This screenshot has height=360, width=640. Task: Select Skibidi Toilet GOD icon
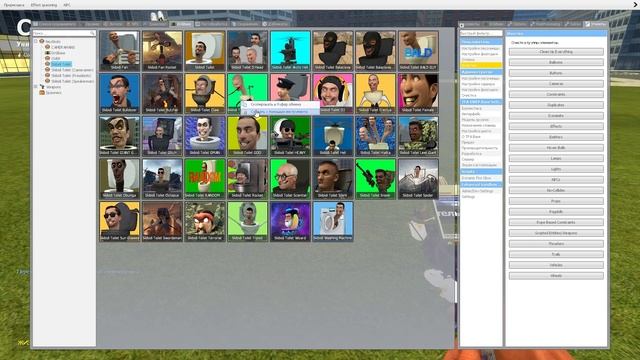[x=247, y=136]
